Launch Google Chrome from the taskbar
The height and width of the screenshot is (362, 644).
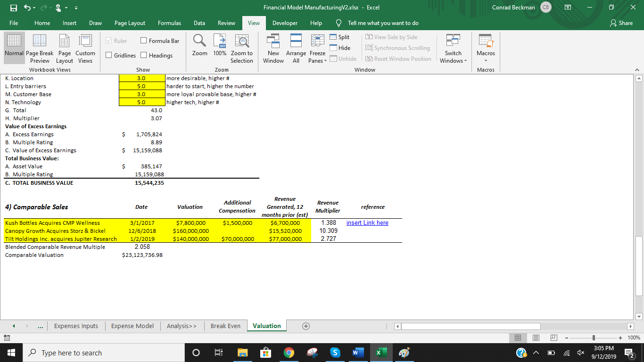pyautogui.click(x=289, y=353)
